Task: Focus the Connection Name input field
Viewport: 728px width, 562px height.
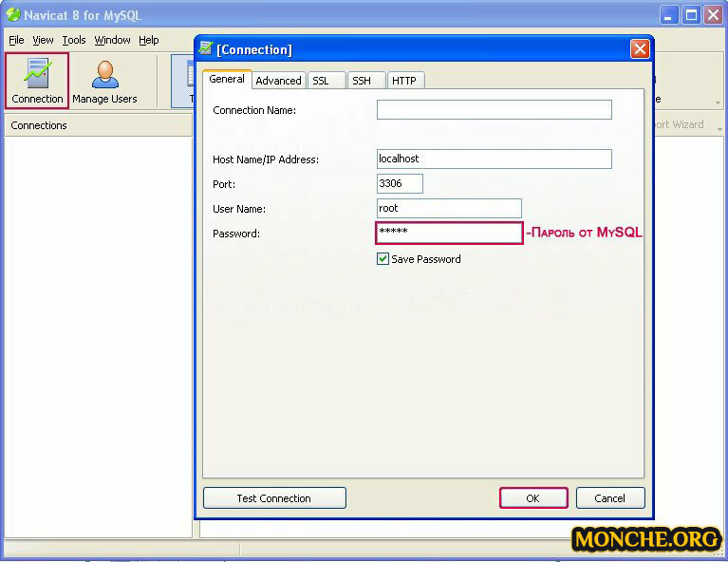Action: coord(494,110)
